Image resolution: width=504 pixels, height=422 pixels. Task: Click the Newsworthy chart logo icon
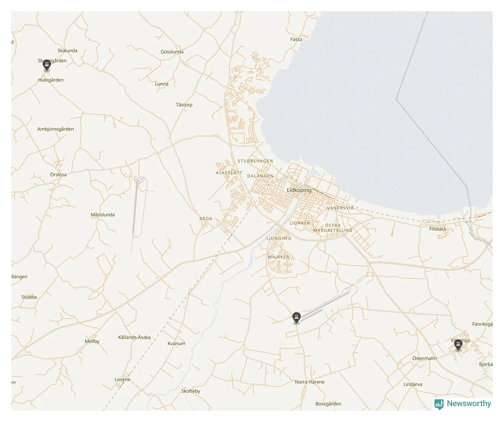(439, 404)
